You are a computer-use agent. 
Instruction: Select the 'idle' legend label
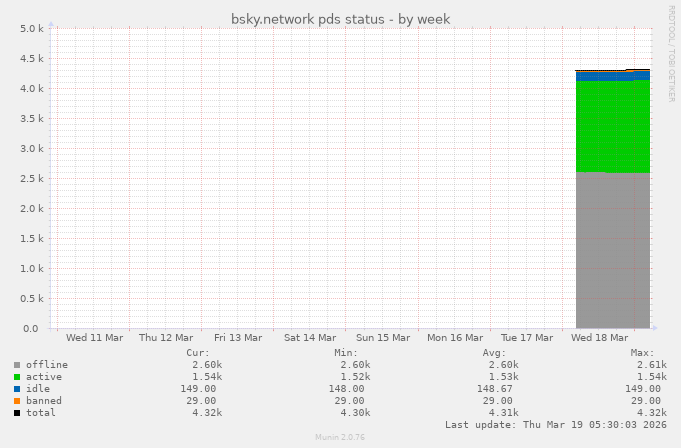pyautogui.click(x=38, y=389)
